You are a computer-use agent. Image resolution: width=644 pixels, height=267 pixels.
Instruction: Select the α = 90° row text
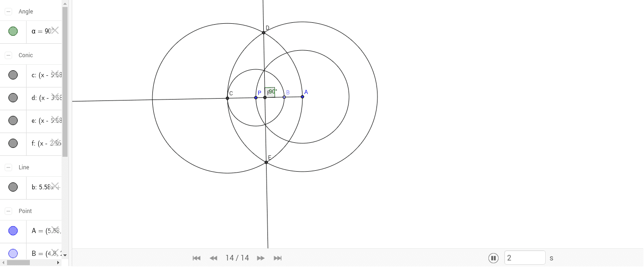(x=41, y=31)
